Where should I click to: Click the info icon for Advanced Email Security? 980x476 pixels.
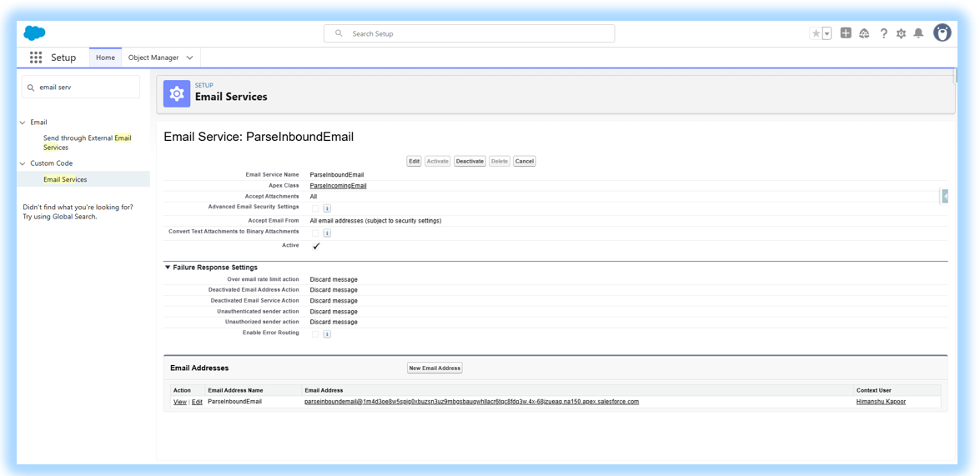click(327, 208)
